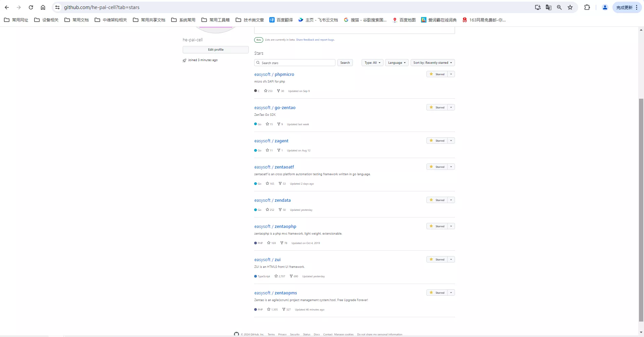Click GitHub logo in footer

click(236, 334)
